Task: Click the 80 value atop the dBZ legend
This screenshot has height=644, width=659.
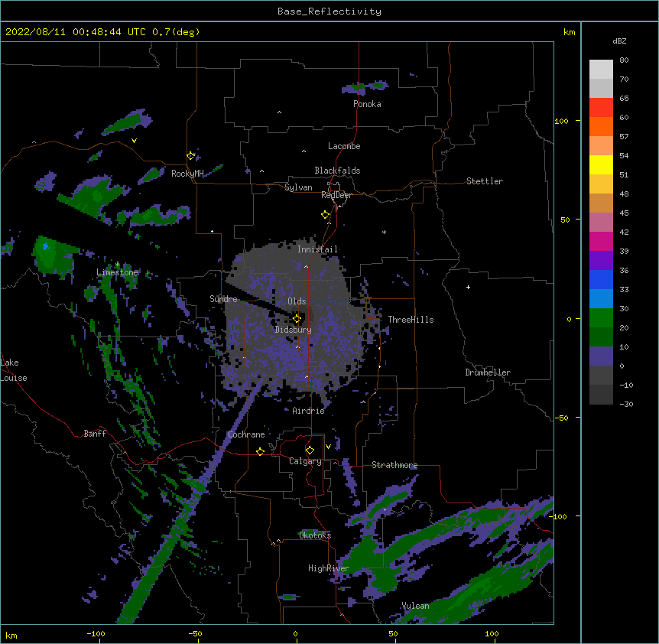Action: pos(624,60)
